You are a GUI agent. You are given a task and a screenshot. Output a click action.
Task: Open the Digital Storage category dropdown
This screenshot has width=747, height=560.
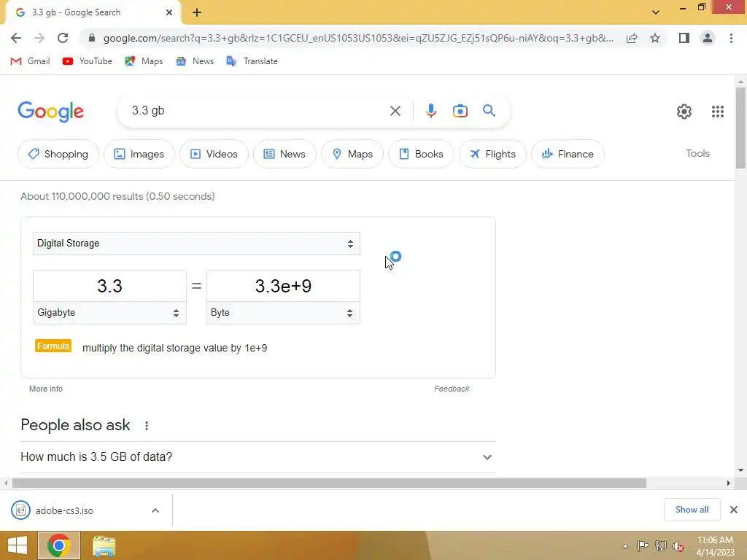(196, 244)
